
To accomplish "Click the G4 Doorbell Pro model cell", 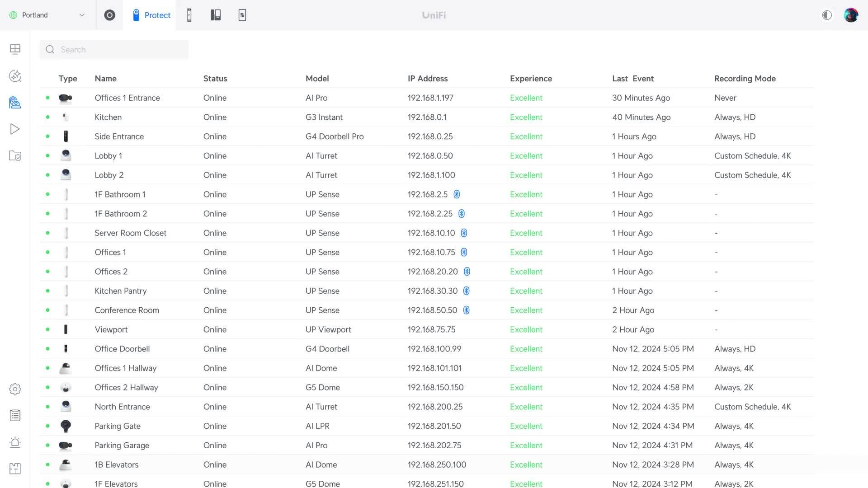I will pyautogui.click(x=335, y=136).
